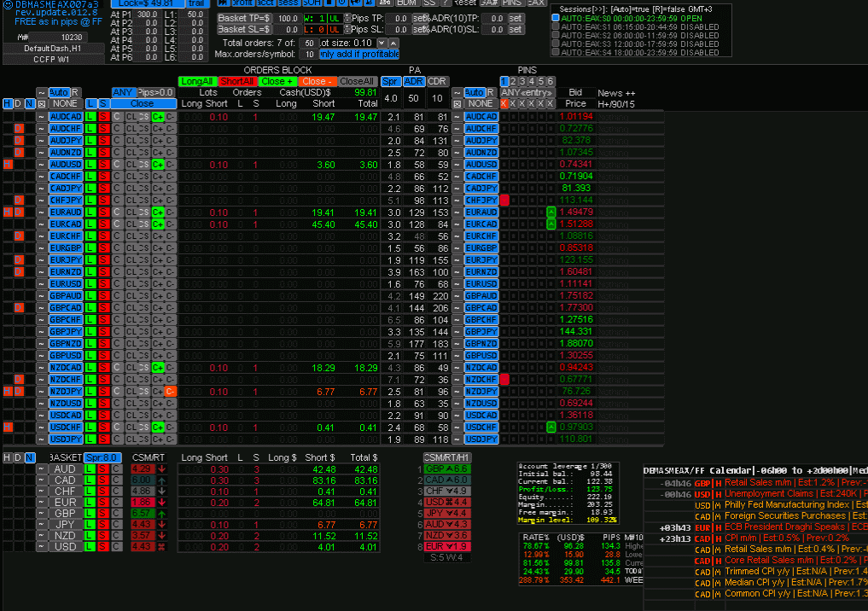Open the NONE selector above pair list
This screenshot has height=611, width=868.
65,103
